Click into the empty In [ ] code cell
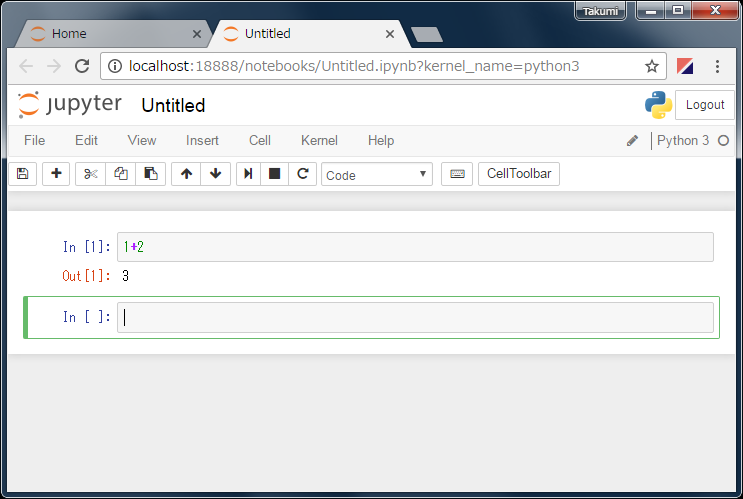Viewport: 743px width, 499px height. click(x=415, y=318)
